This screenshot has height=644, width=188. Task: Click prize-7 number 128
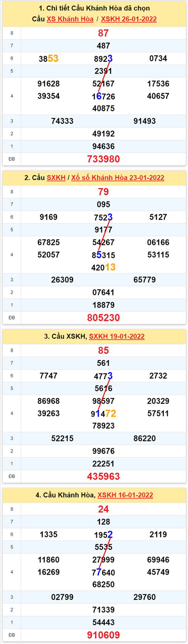point(103,522)
